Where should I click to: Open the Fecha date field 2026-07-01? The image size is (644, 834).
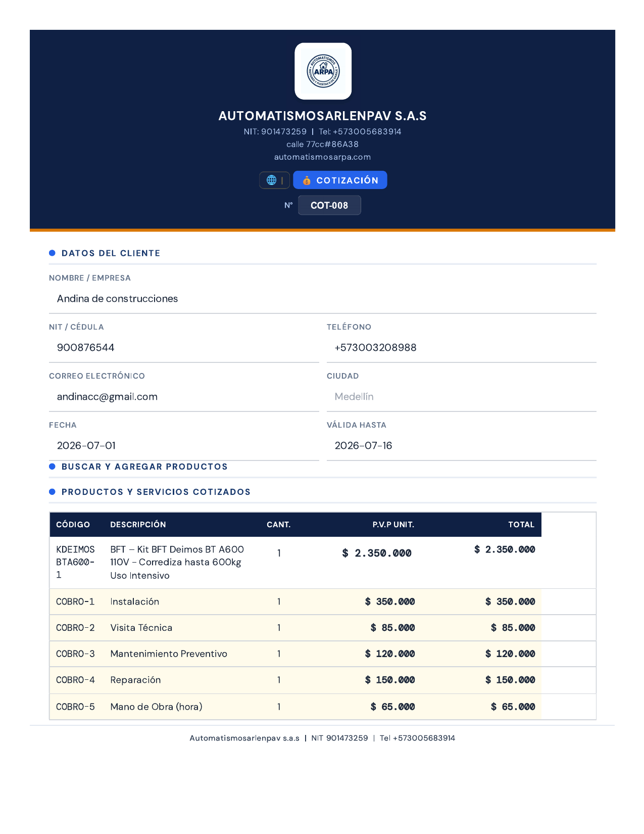click(x=184, y=446)
